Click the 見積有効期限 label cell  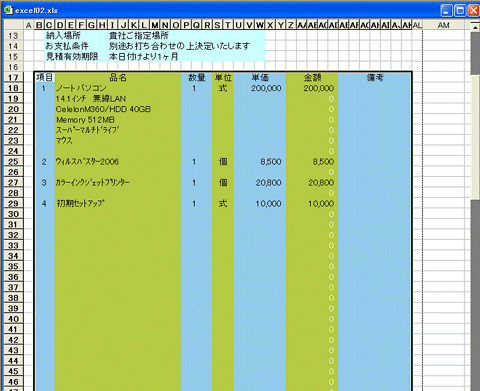coord(72,56)
